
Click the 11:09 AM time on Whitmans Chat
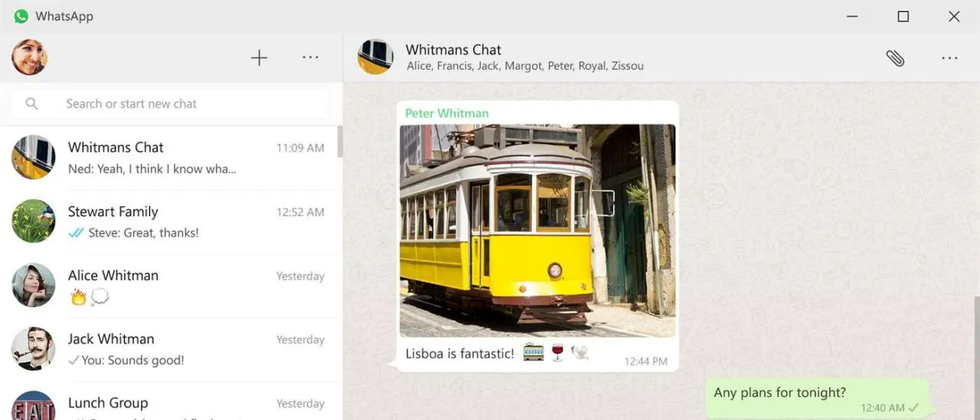(300, 148)
